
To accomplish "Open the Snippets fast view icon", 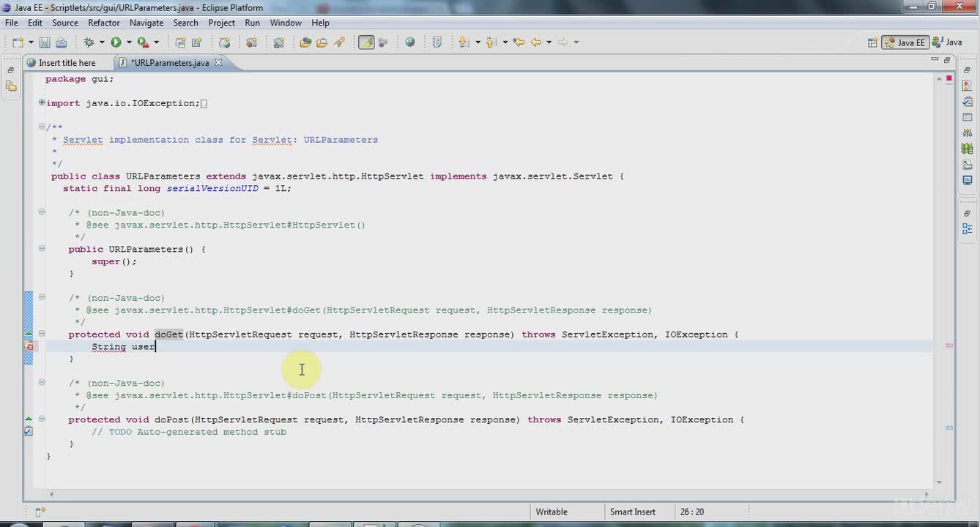I will tap(968, 164).
